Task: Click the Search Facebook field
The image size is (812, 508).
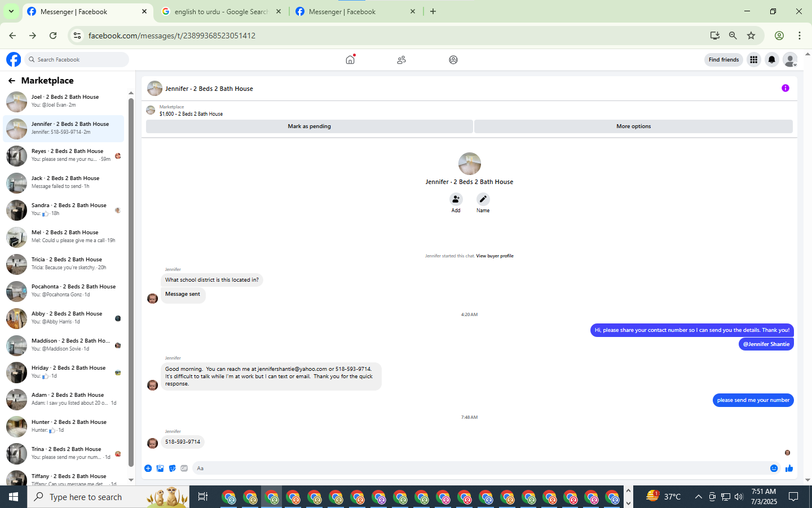Action: click(77, 59)
